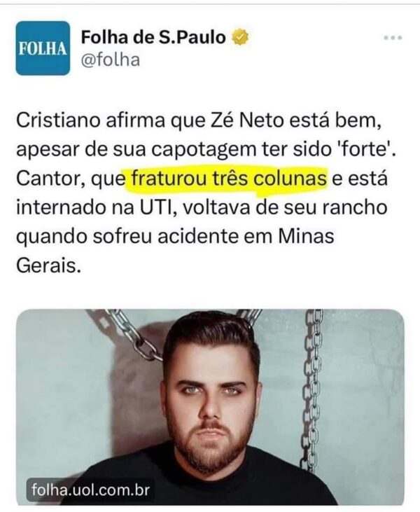Click the gold verified badge
The width and height of the screenshot is (420, 512).
(x=240, y=37)
